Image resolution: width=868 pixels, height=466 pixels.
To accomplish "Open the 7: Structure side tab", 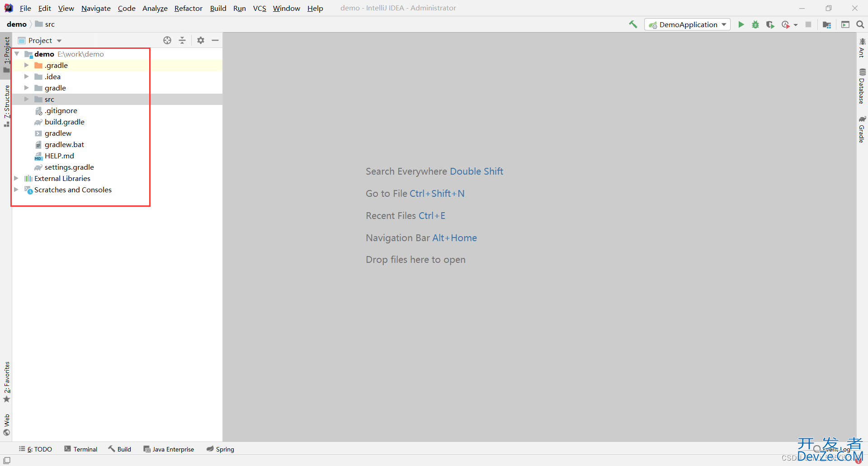I will click(x=6, y=105).
